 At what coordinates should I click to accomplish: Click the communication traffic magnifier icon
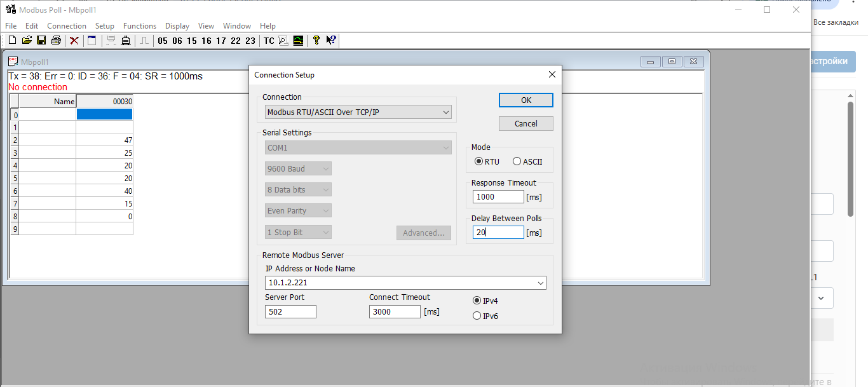coord(283,41)
